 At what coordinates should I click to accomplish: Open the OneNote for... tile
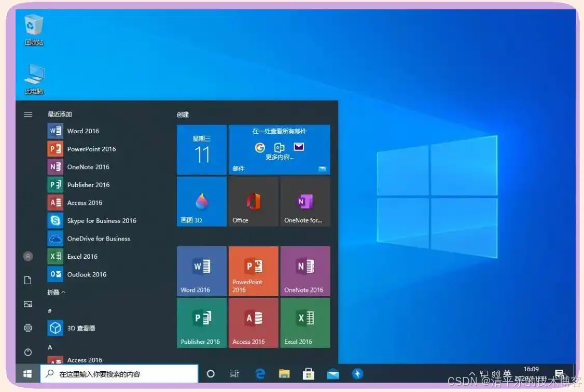click(305, 201)
